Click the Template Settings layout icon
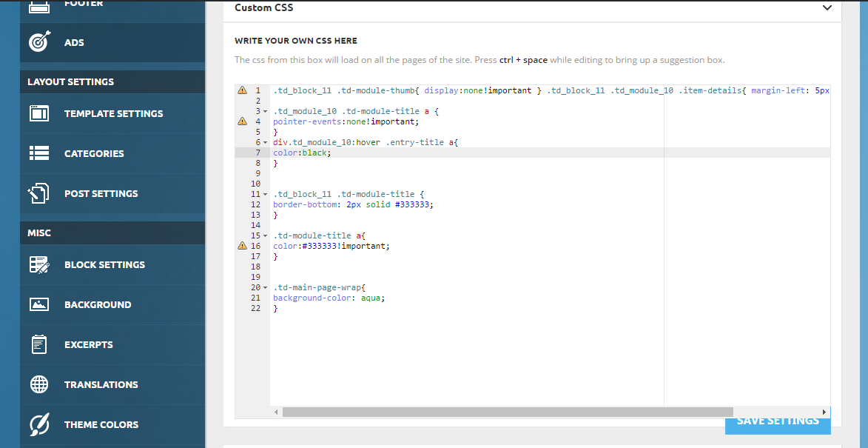 click(39, 113)
